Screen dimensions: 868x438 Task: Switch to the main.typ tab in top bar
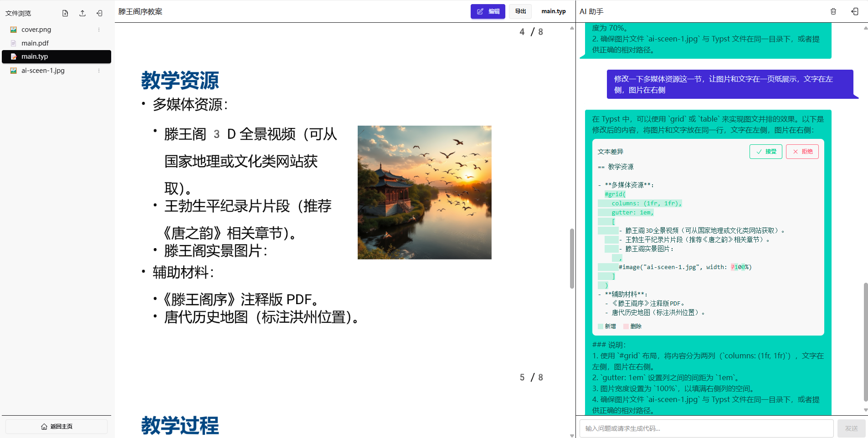[553, 11]
